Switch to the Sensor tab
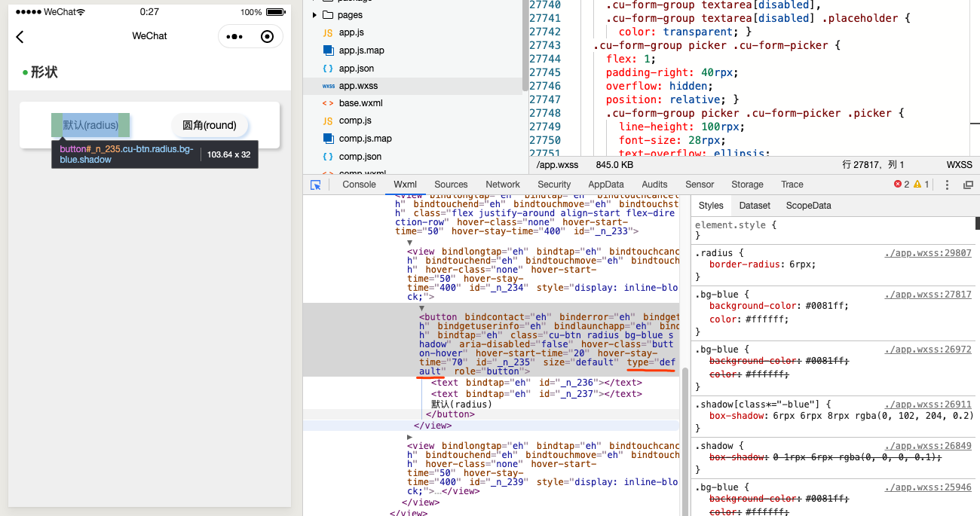 point(700,185)
